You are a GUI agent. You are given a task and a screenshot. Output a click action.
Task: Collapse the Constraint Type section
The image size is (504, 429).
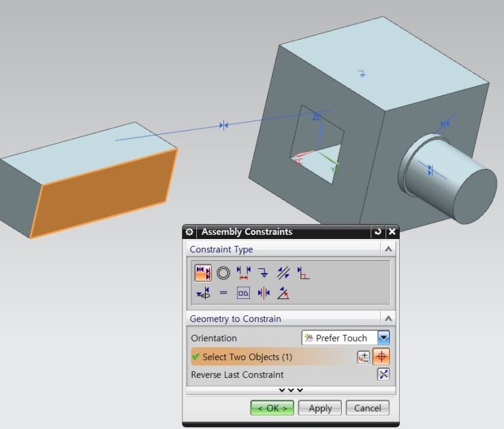(388, 249)
